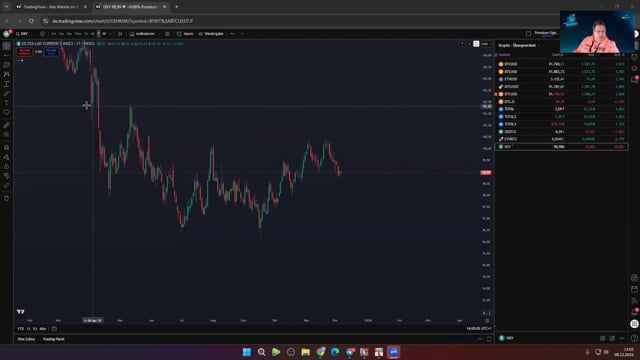Image resolution: width=640 pixels, height=360 pixels.
Task: Toggle stay-in-drawing-mode in the left toolbar
Action: click(x=7, y=157)
